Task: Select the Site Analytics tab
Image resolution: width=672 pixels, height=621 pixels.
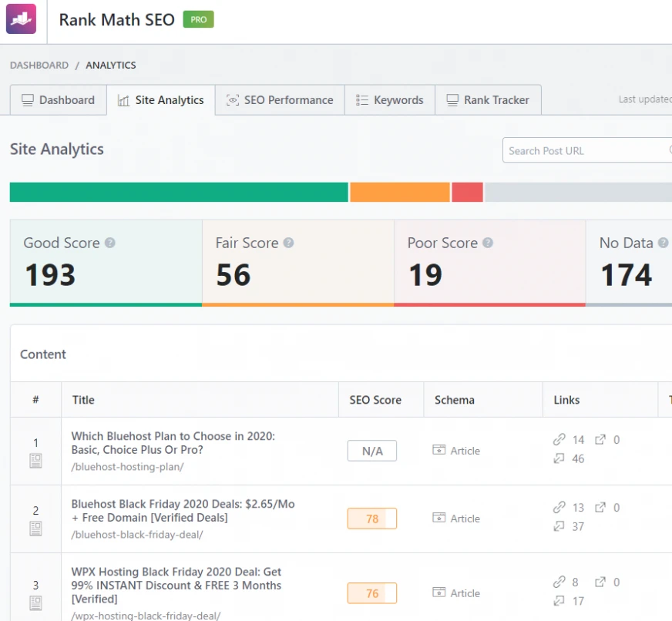Action: pos(161,100)
